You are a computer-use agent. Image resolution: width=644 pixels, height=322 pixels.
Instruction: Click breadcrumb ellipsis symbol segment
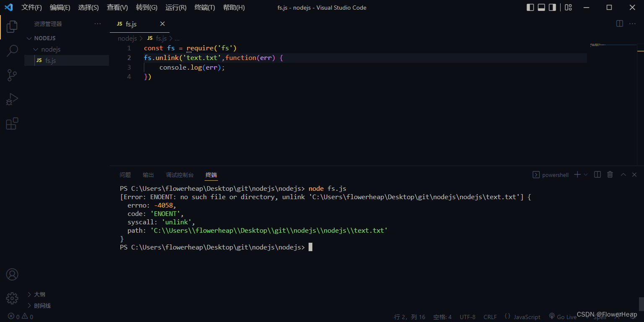click(x=177, y=38)
